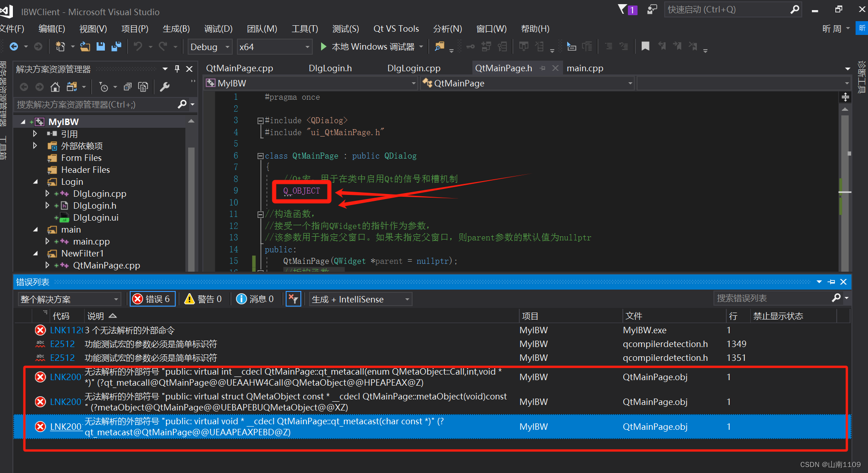
Task: Click the navigate backward toolbar arrow
Action: tap(14, 46)
